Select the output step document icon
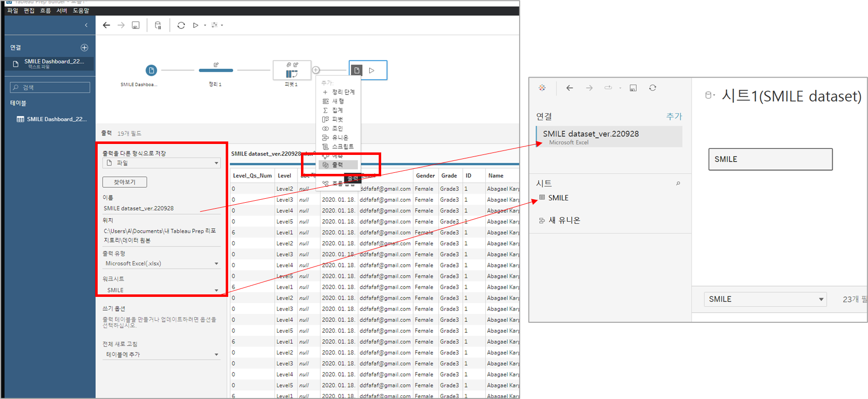 (356, 70)
